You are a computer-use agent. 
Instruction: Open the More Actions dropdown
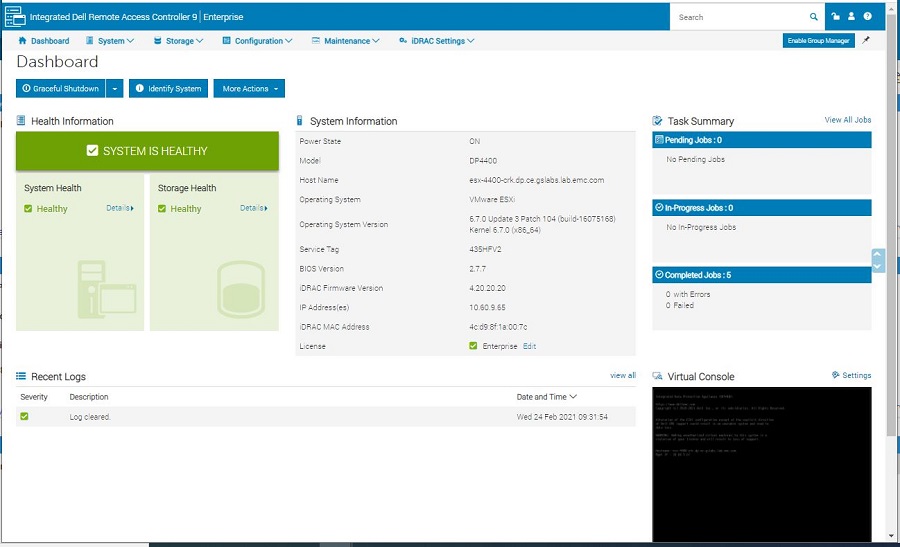tap(249, 89)
